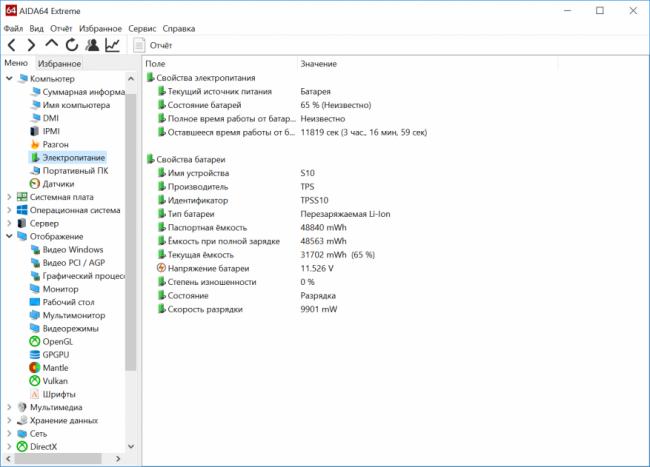This screenshot has width=650, height=467.
Task: Select the Свойства батареи group row
Action: tap(187, 160)
